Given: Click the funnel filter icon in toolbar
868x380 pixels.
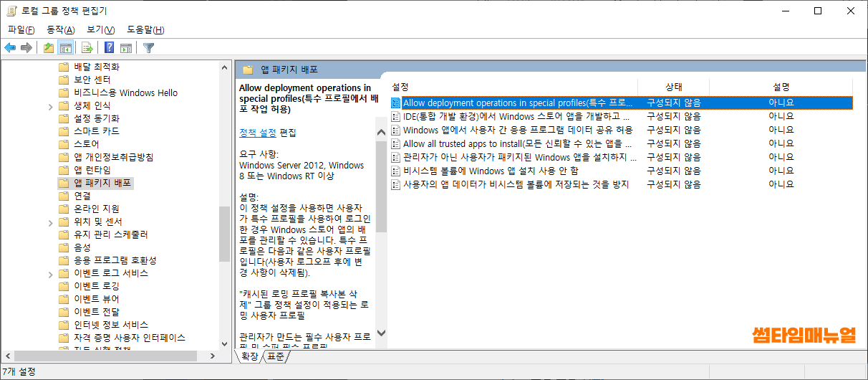Looking at the screenshot, I should [x=148, y=48].
